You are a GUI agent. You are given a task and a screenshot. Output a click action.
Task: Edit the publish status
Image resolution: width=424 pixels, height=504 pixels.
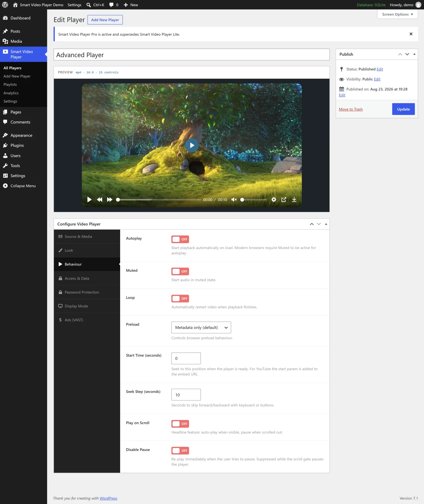click(x=380, y=69)
